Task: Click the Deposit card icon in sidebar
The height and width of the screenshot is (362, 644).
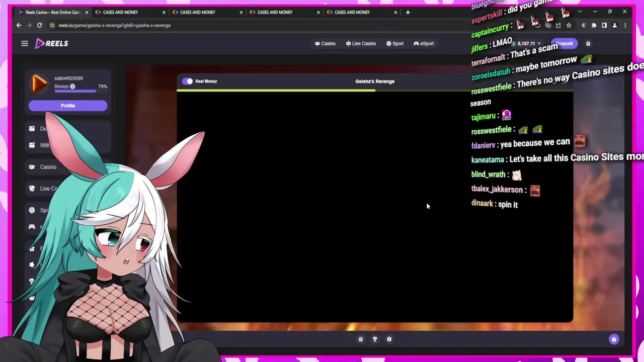Action: pyautogui.click(x=32, y=129)
